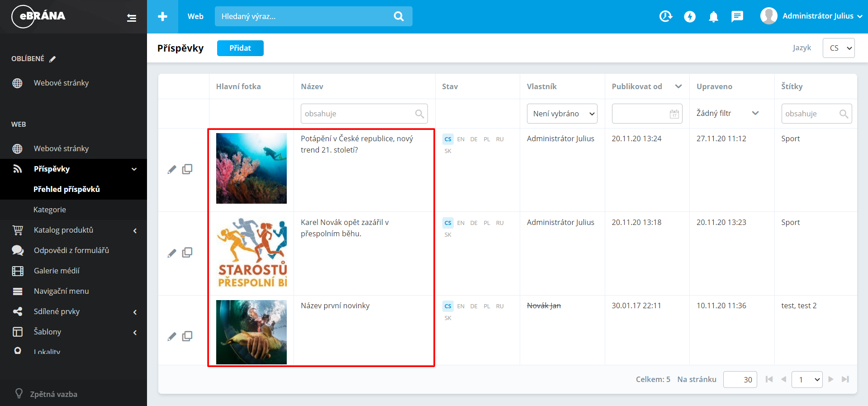Click the Na stránku count field

(x=740, y=379)
